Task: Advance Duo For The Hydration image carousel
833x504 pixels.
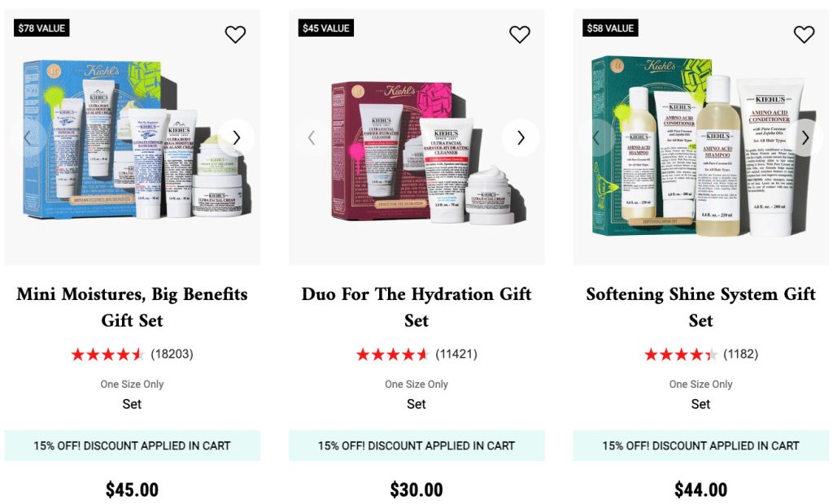Action: pos(521,137)
